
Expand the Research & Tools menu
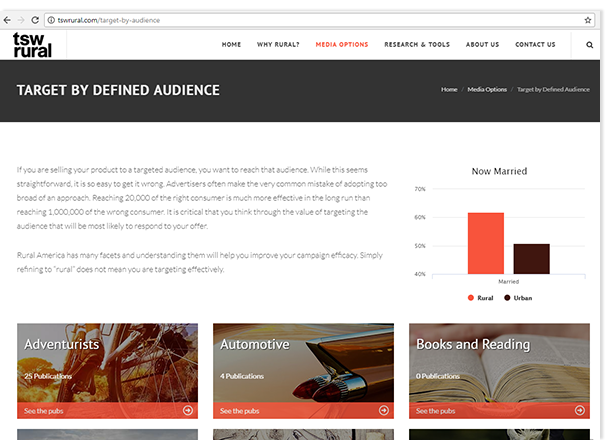click(417, 45)
